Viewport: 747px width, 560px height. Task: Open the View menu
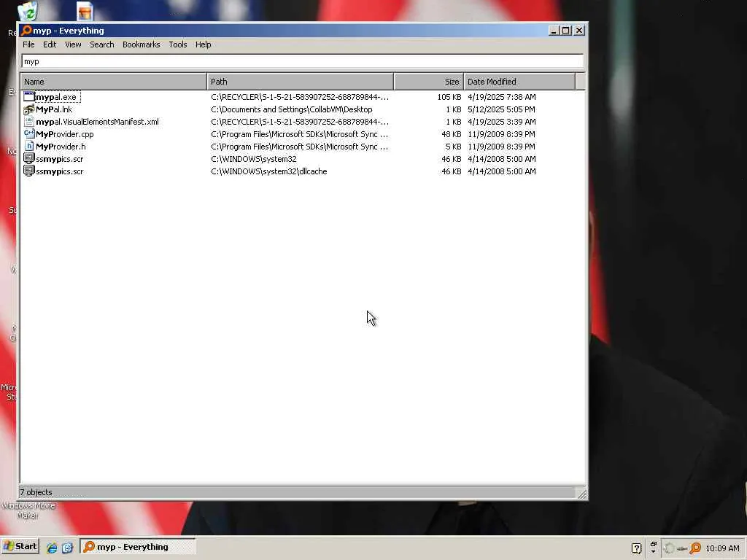[73, 44]
